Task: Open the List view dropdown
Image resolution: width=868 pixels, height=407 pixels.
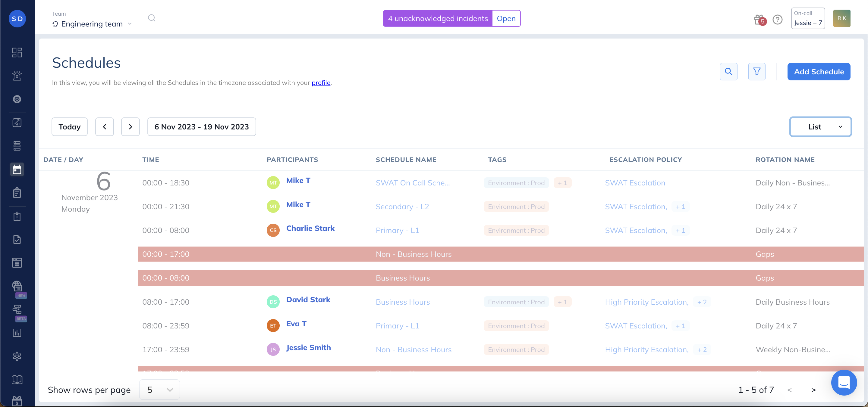Action: 820,127
